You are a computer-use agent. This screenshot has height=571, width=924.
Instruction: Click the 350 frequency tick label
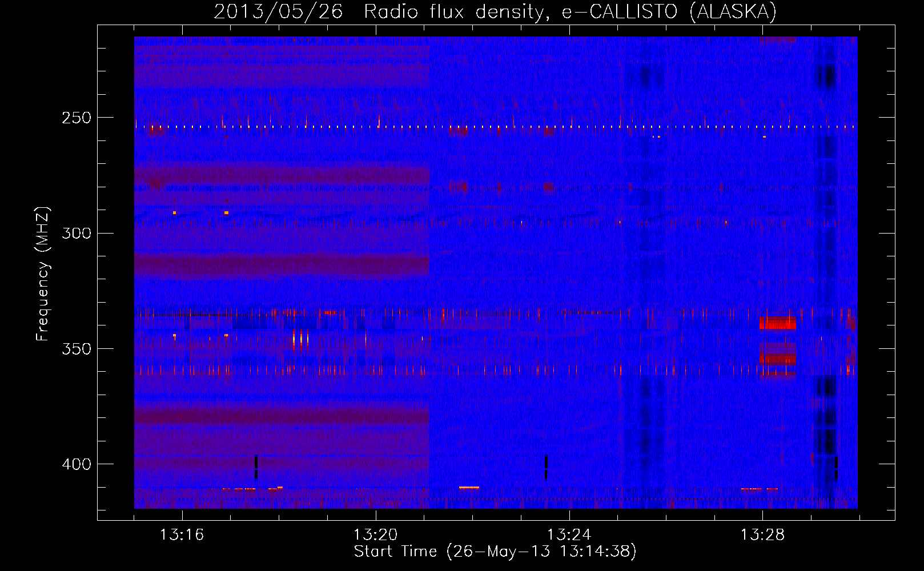(77, 349)
